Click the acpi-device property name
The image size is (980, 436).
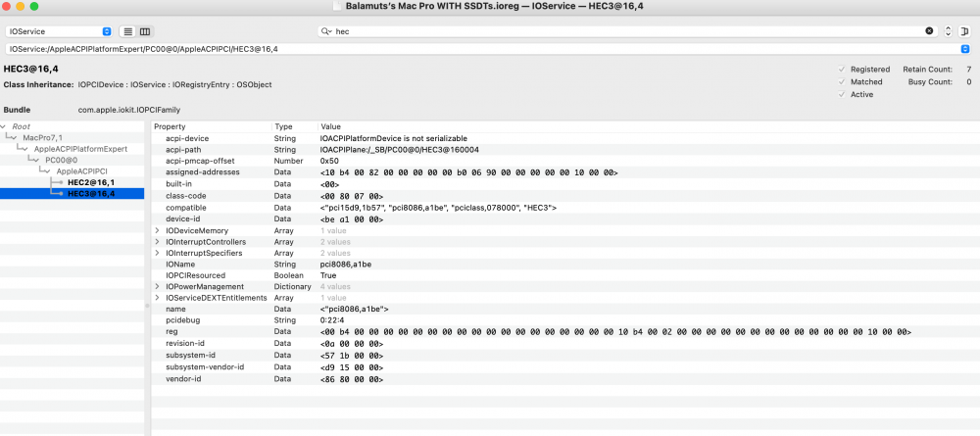click(187, 138)
